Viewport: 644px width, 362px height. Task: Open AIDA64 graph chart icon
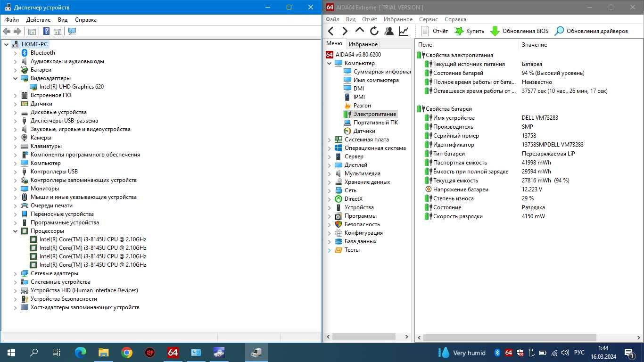(x=404, y=31)
